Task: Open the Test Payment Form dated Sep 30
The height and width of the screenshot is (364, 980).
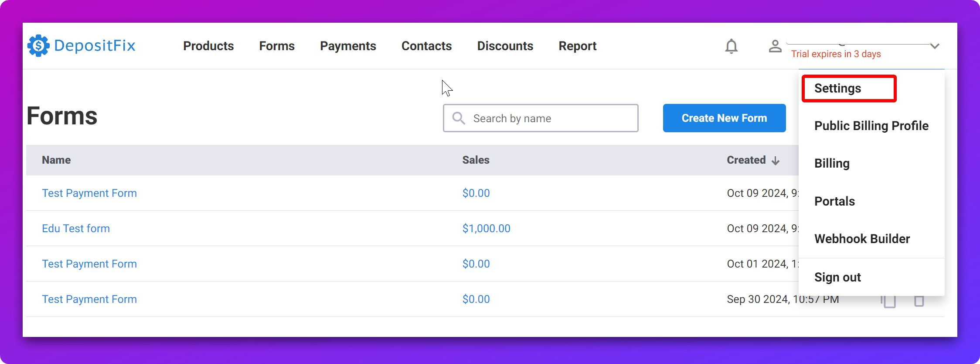Action: point(89,299)
